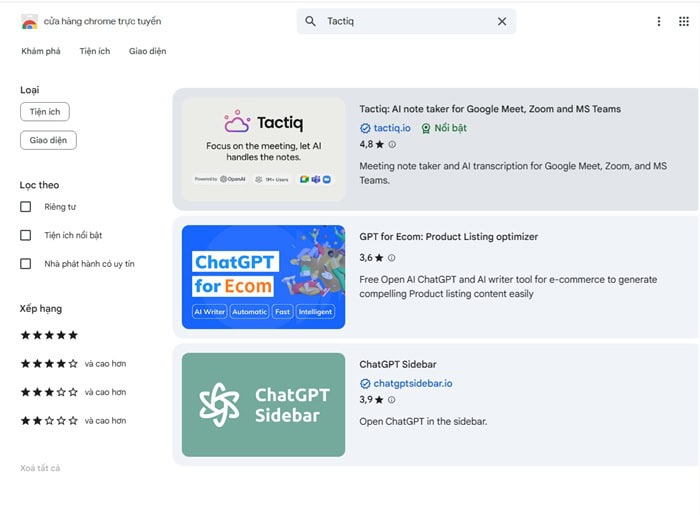
Task: Click the search magnifier icon
Action: click(x=310, y=21)
